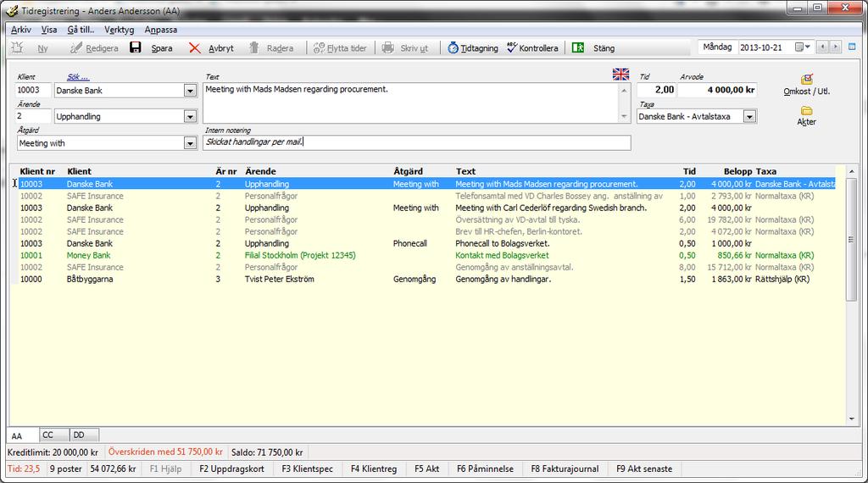Click Text box scroll up arrow
This screenshot has width=868, height=483.
click(x=624, y=90)
